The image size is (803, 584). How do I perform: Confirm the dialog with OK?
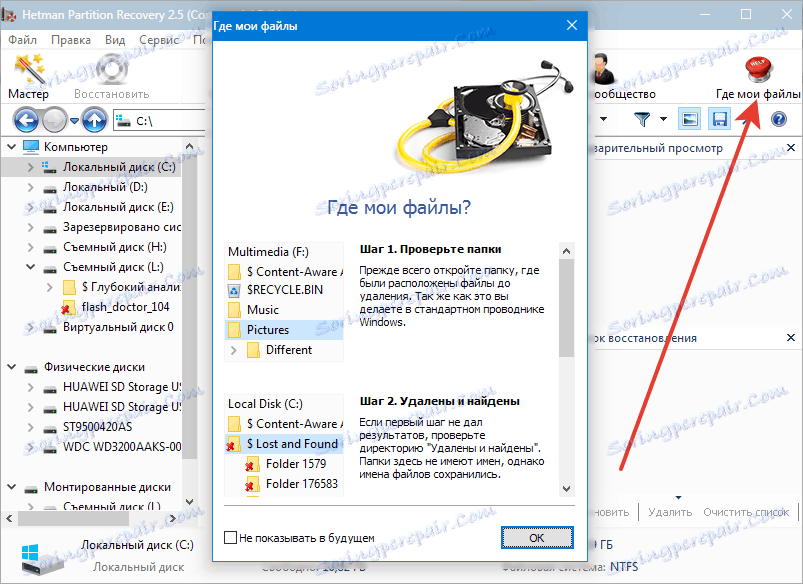click(x=537, y=537)
